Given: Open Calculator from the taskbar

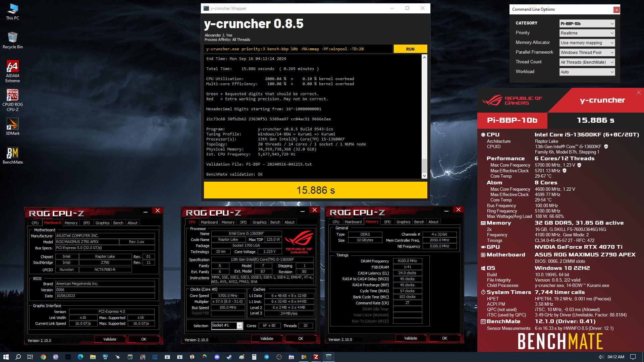Looking at the screenshot, I should pyautogui.click(x=254, y=357).
